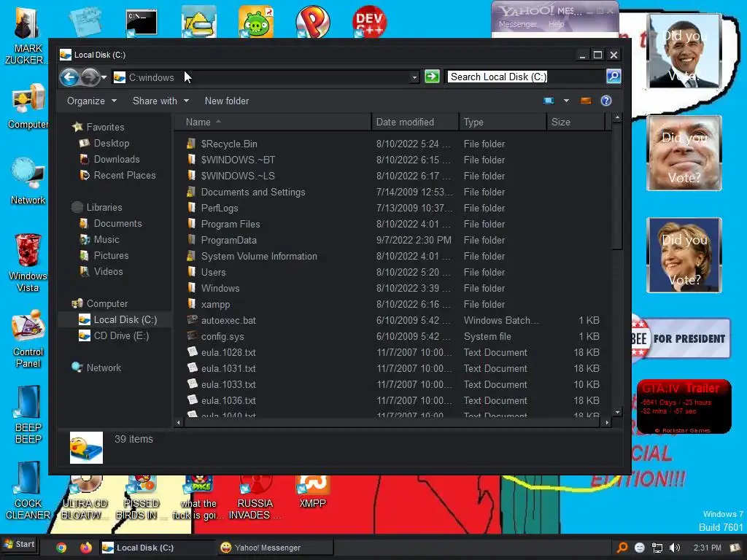Open the Share with menu
This screenshot has width=747, height=560.
pyautogui.click(x=160, y=101)
